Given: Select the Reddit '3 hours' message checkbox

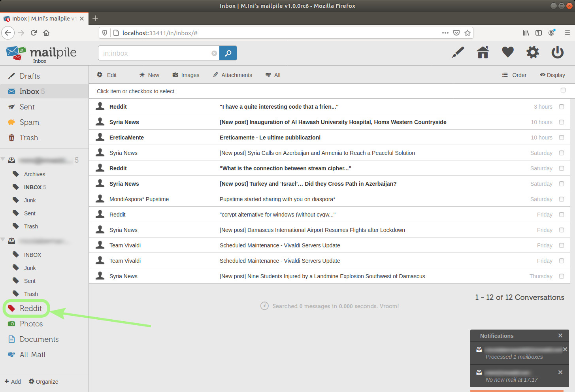Looking at the screenshot, I should 562,107.
